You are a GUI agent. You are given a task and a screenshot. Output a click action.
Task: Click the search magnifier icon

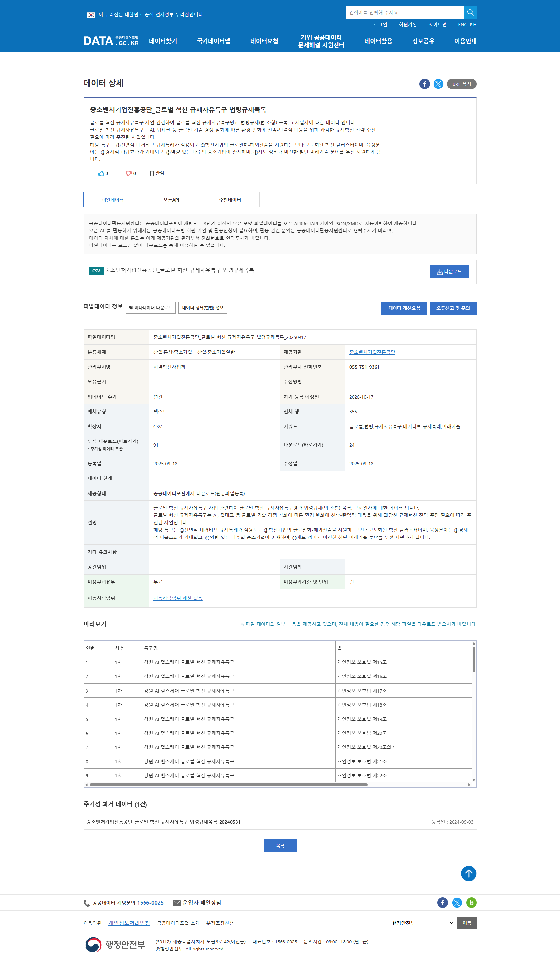click(x=470, y=12)
